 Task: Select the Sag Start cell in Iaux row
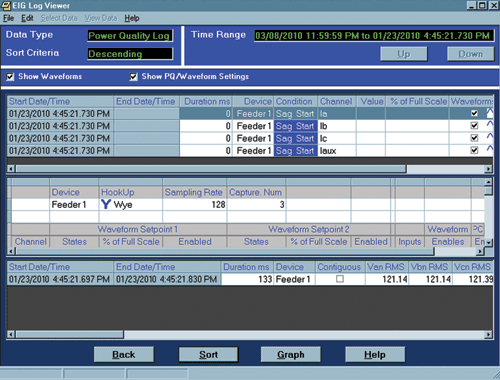coord(295,151)
